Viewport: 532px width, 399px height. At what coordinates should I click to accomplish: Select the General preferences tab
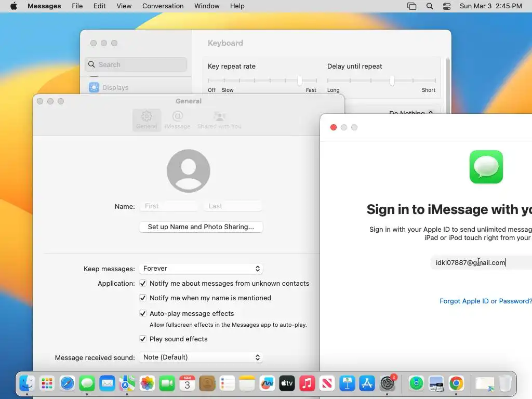147,120
